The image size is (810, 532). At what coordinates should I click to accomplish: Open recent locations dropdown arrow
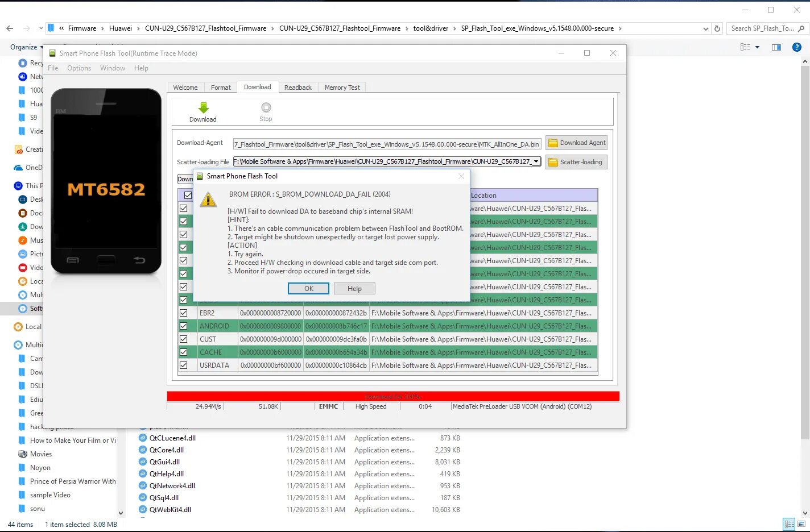[x=40, y=28]
